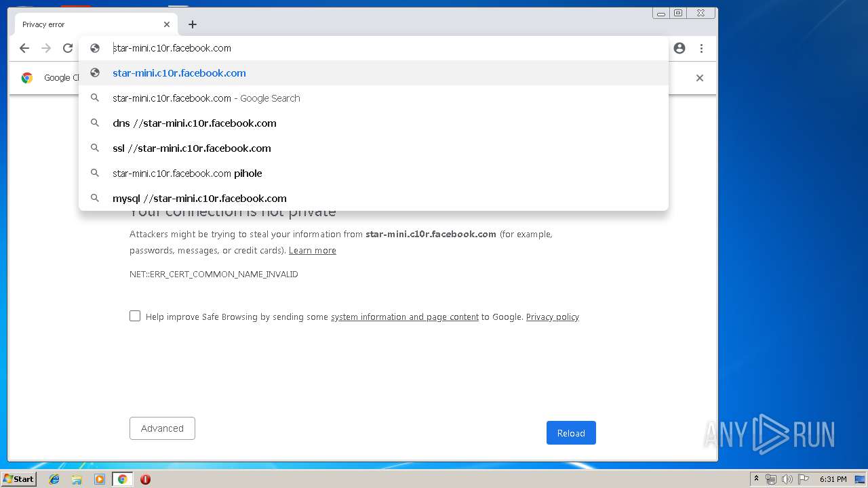Screen dimensions: 868x488
Task: Click the 6:31 PM system clock
Action: click(833, 479)
